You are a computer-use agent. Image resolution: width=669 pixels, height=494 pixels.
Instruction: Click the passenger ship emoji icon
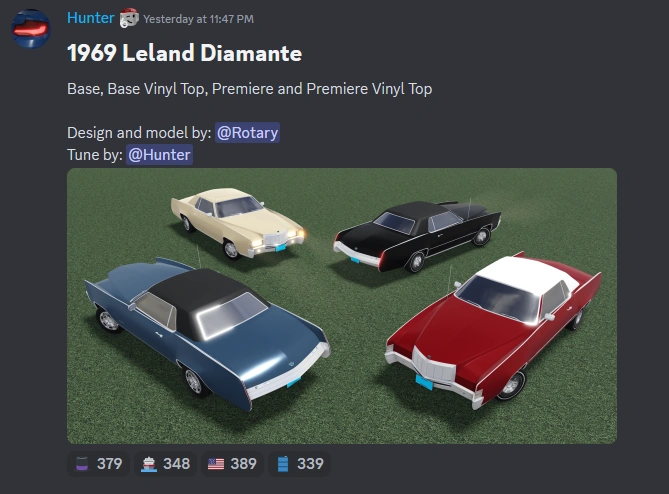(x=149, y=464)
